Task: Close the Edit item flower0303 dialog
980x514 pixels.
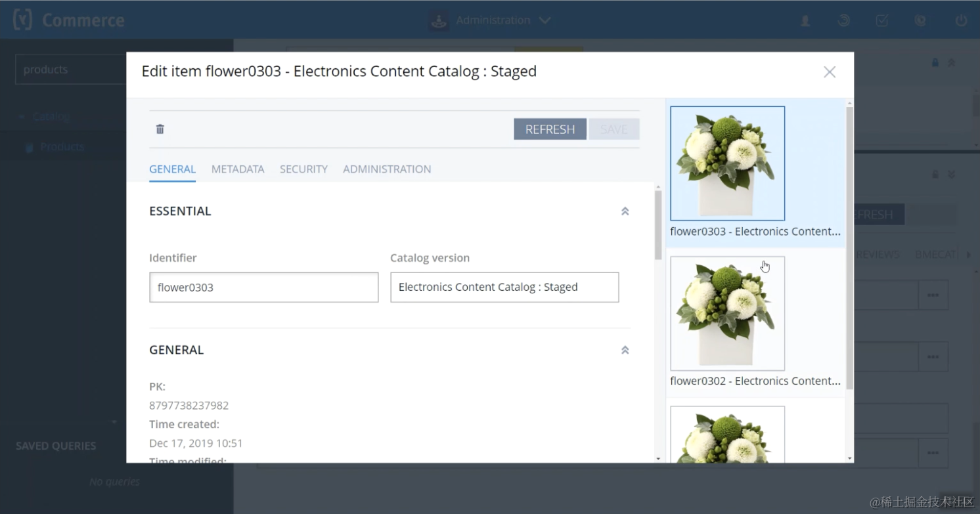Action: pos(830,72)
